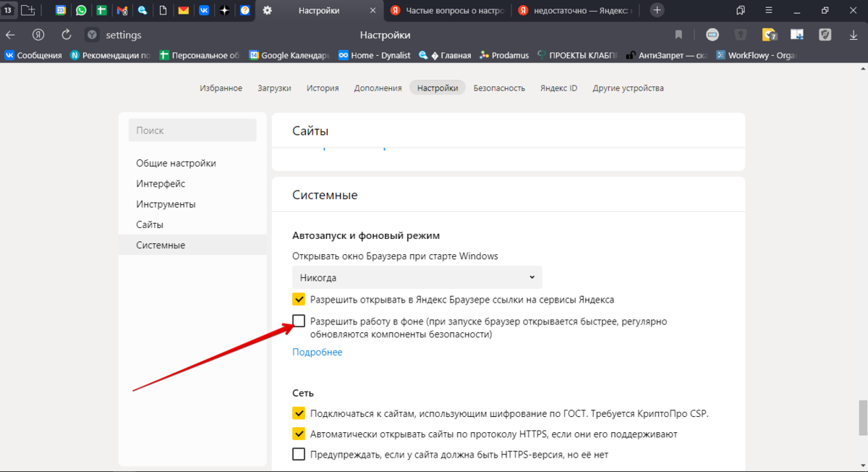Image resolution: width=868 pixels, height=472 pixels.
Task: Enable Разрешить работу в фоне checkbox
Action: click(x=299, y=321)
